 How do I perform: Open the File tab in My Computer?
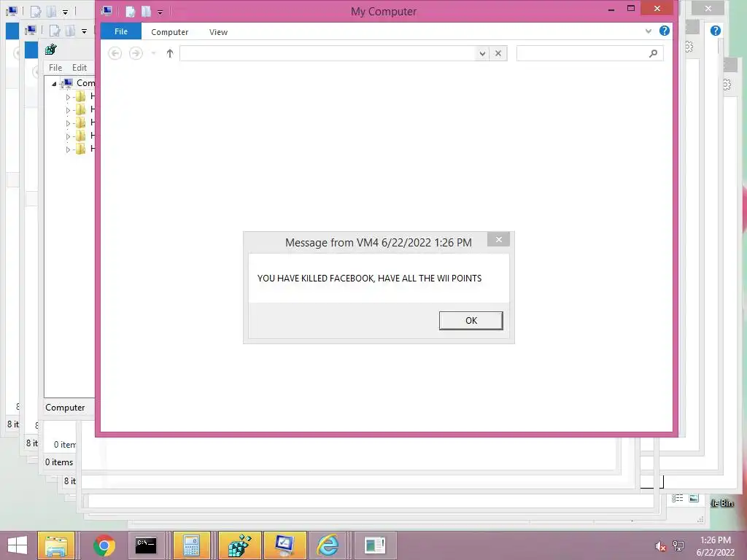pyautogui.click(x=121, y=31)
